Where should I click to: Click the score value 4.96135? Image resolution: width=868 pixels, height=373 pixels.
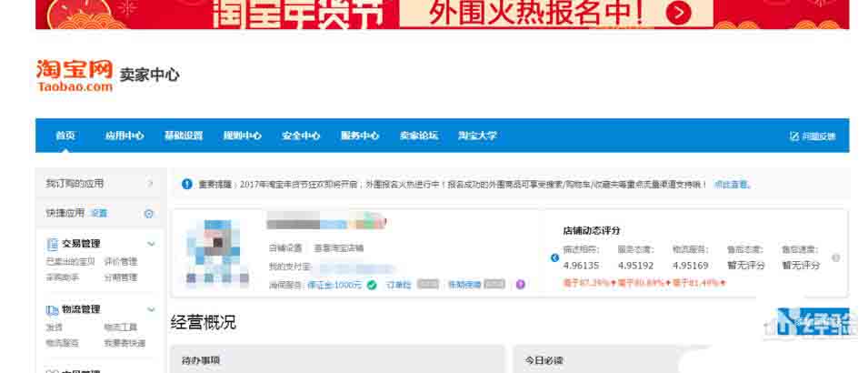click(x=582, y=266)
